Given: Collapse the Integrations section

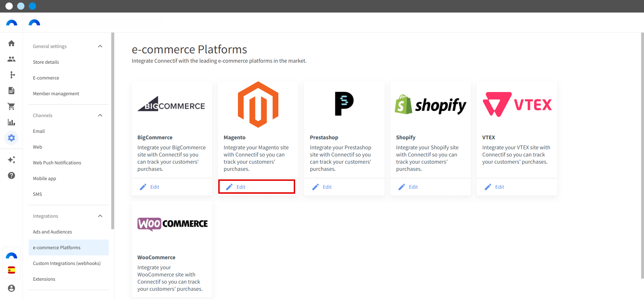Looking at the screenshot, I should coord(100,216).
